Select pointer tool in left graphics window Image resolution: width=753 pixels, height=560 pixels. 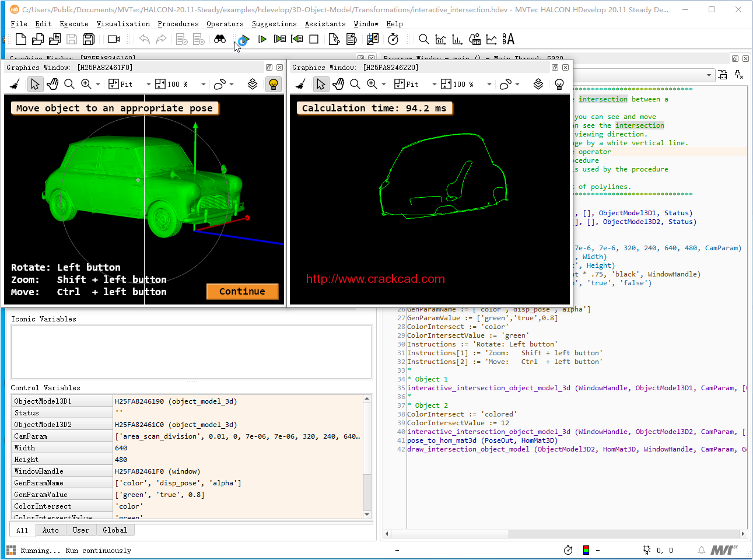pos(35,84)
